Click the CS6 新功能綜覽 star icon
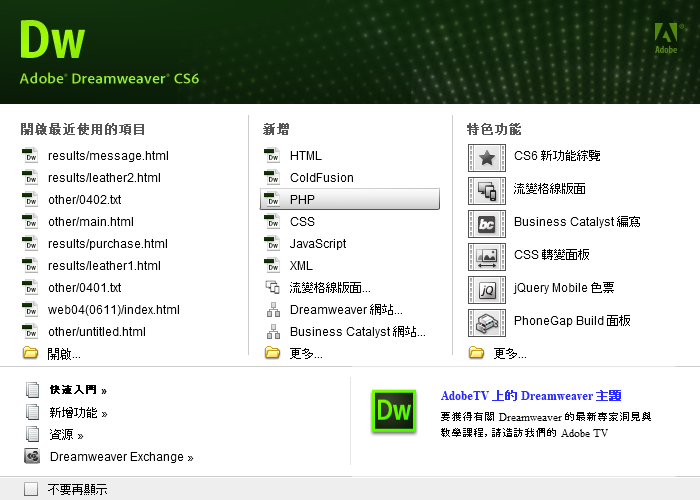This screenshot has height=500, width=700. pyautogui.click(x=487, y=157)
